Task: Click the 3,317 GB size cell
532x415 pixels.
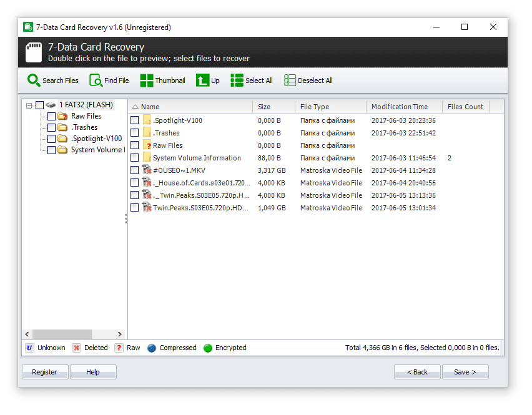Action: pyautogui.click(x=272, y=170)
